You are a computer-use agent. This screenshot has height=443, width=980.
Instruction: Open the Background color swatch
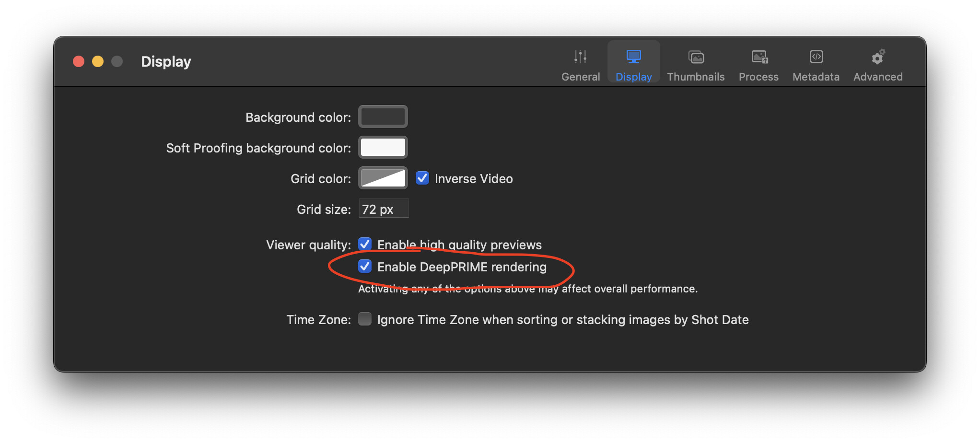coord(383,117)
